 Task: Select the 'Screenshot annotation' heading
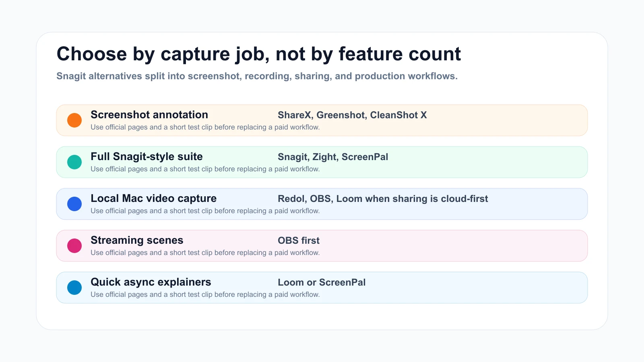[149, 115]
